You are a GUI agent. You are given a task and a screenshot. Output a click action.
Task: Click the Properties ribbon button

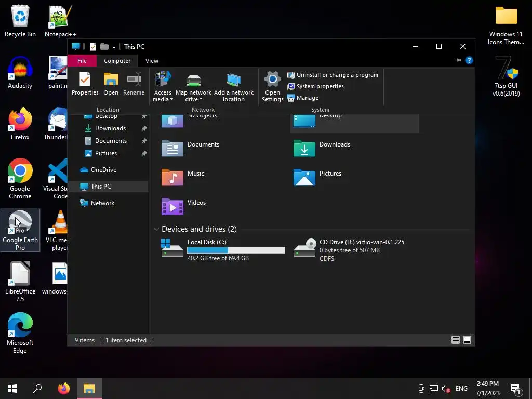85,84
